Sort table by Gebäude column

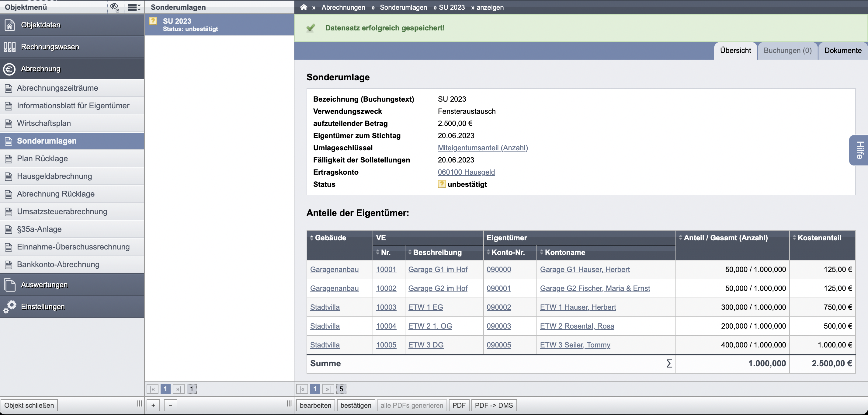coord(328,238)
